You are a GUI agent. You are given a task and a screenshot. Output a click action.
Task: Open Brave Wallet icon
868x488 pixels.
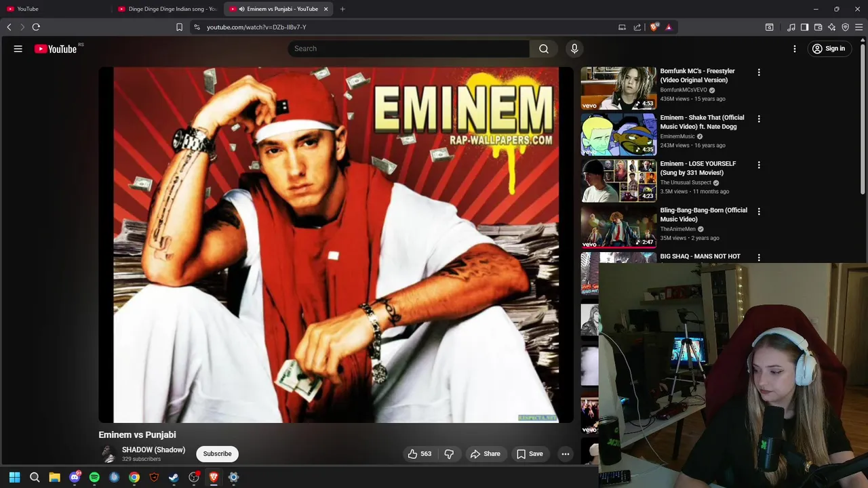(x=818, y=27)
